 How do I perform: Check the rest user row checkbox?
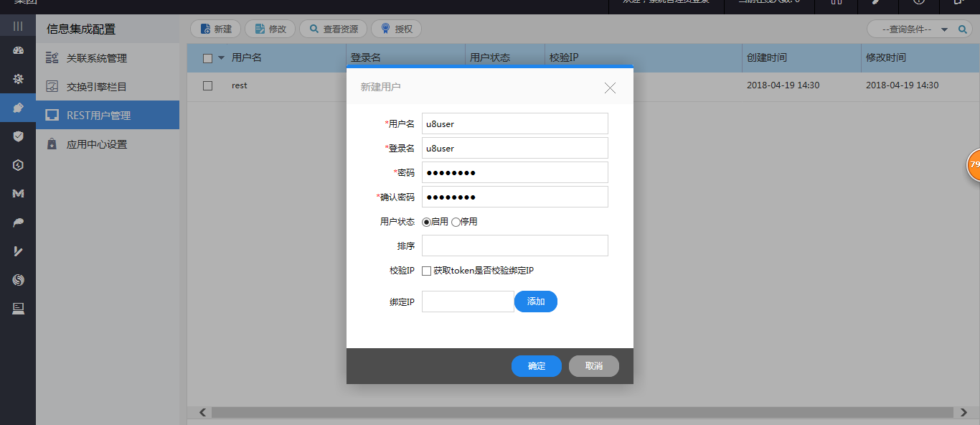(208, 85)
